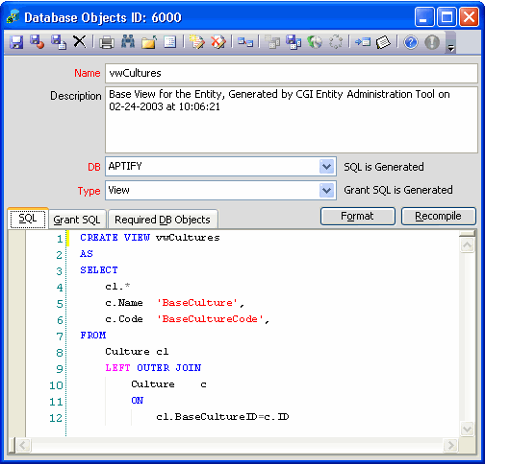529x471 pixels.
Task: Click the grayed circular refresh arrows icon
Action: [335, 42]
